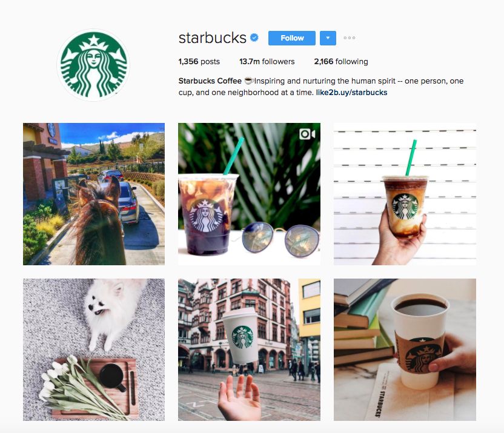
Task: Expand the suggested accounts dropdown arrow
Action: click(x=328, y=38)
